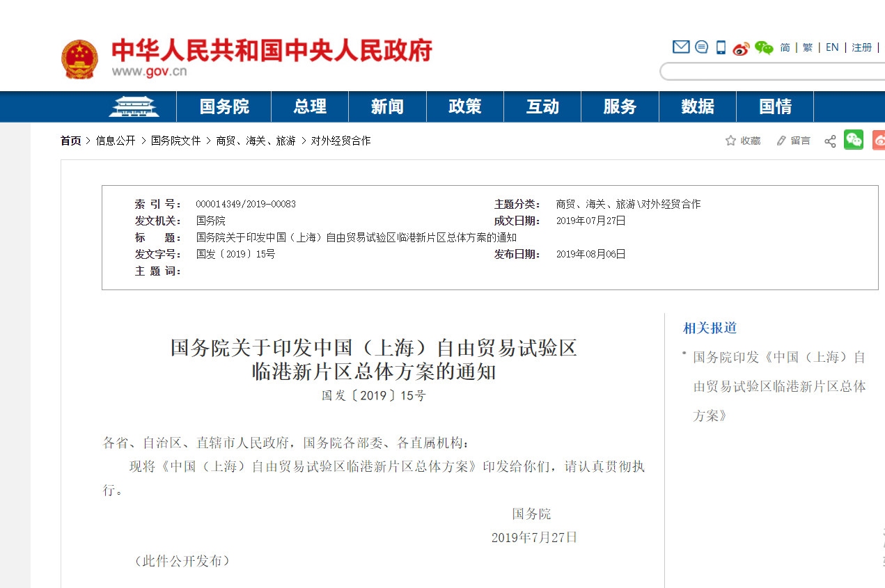Open the related report link under 相关报道

(x=778, y=386)
